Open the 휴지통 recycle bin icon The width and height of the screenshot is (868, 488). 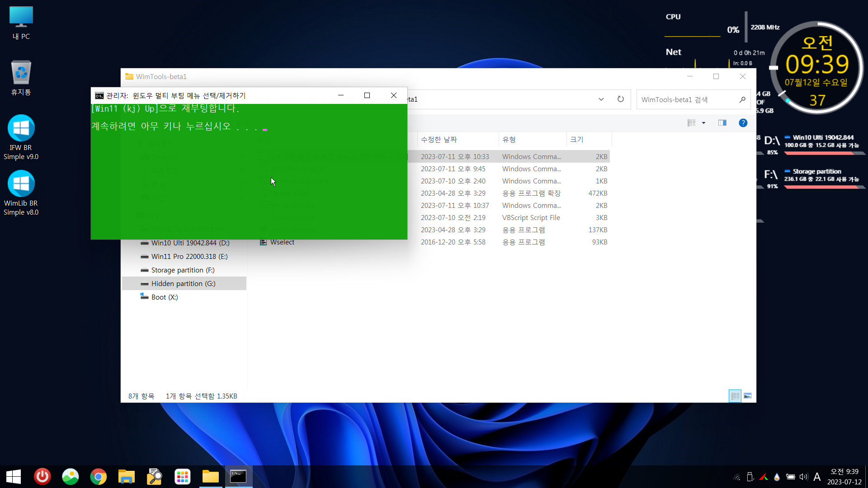[x=21, y=78]
